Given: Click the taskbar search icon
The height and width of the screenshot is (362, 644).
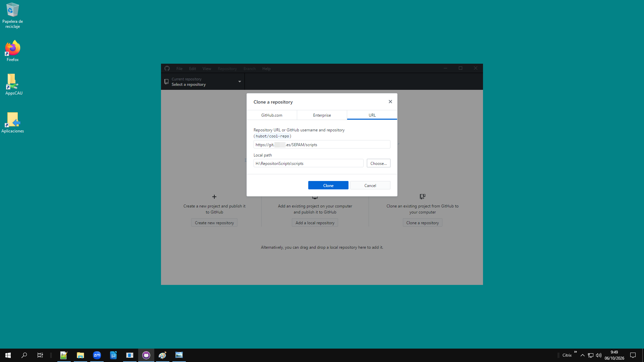Looking at the screenshot, I should [x=24, y=355].
